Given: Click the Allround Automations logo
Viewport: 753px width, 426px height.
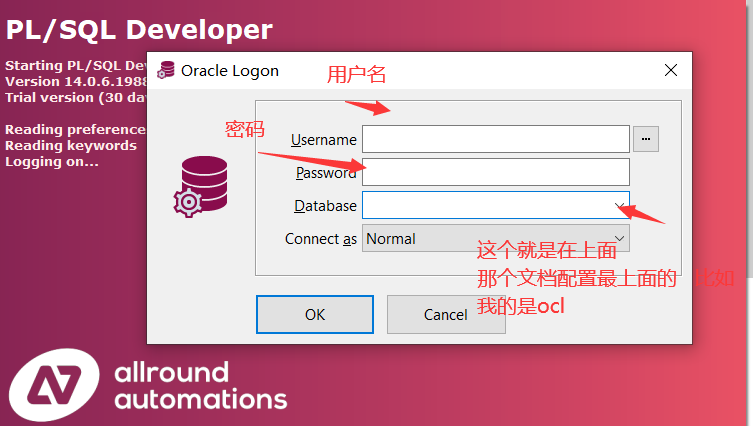Looking at the screenshot, I should click(148, 385).
